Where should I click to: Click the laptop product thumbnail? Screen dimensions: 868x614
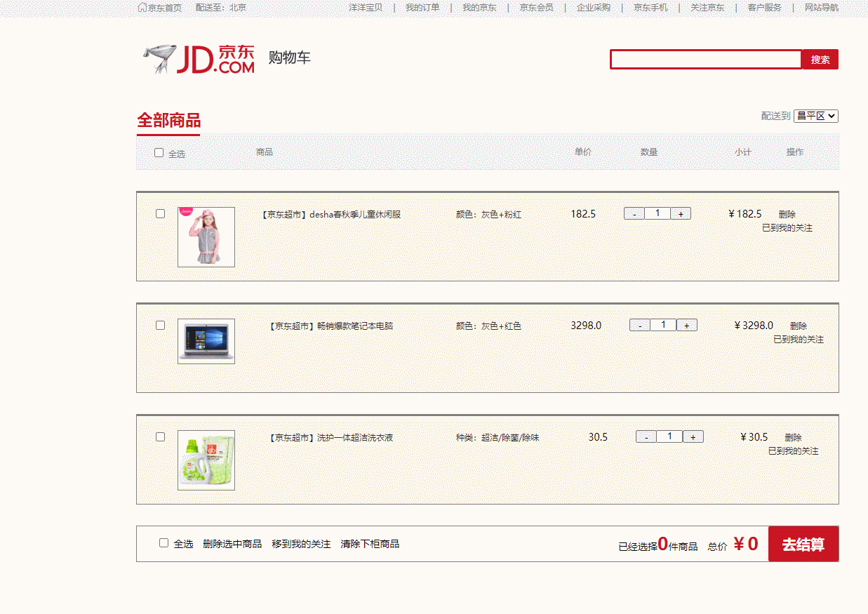click(x=206, y=342)
